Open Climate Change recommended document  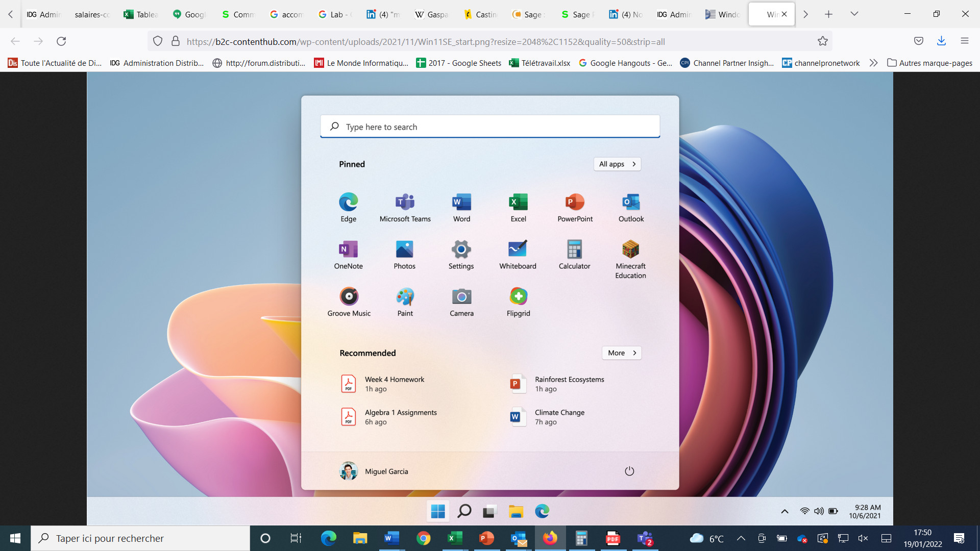pos(547,417)
